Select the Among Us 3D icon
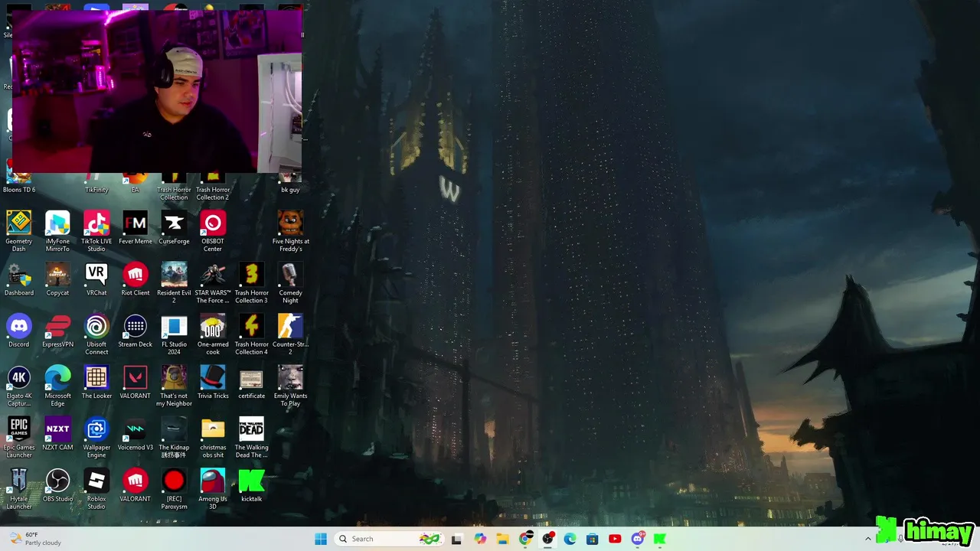980x551 pixels. click(213, 487)
